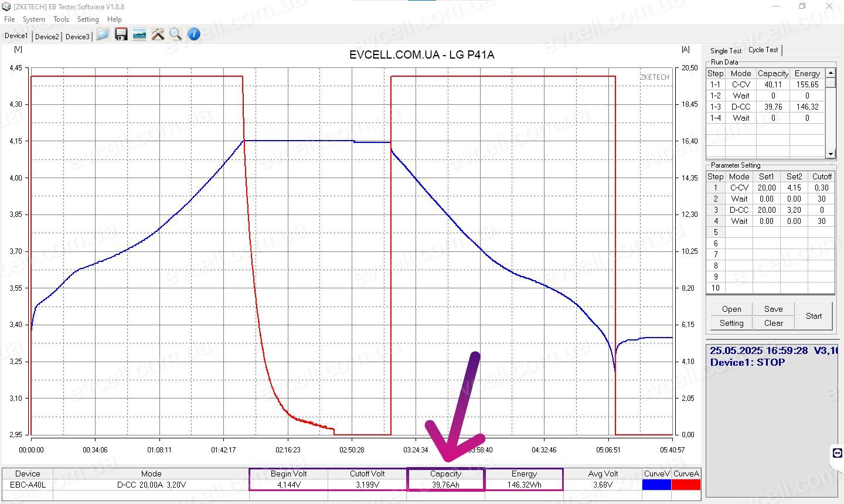844x504 pixels.
Task: Switch to the Device2 tab
Action: click(47, 36)
